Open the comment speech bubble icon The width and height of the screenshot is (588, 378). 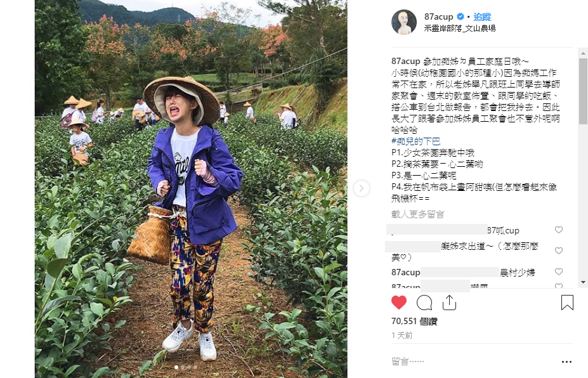click(424, 303)
